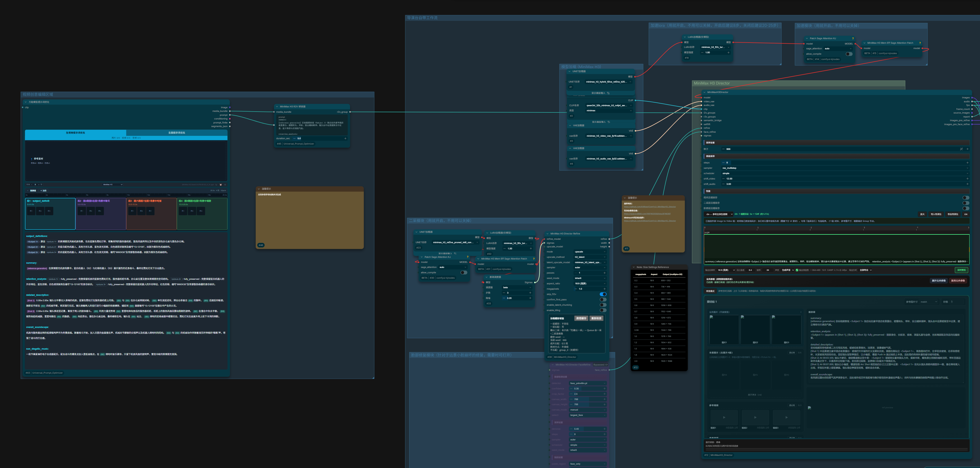Open the 生成声音 dropdown

[x=787, y=270]
